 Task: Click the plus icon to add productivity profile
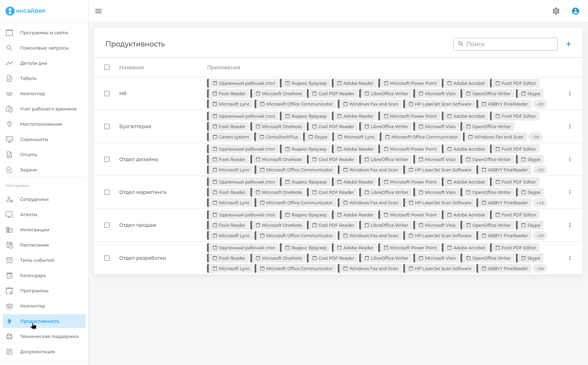[x=569, y=44]
